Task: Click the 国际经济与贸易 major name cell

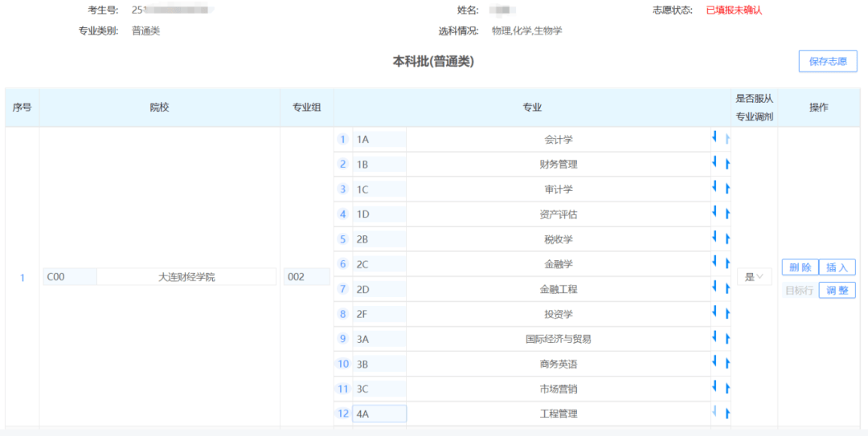Action: coord(559,339)
